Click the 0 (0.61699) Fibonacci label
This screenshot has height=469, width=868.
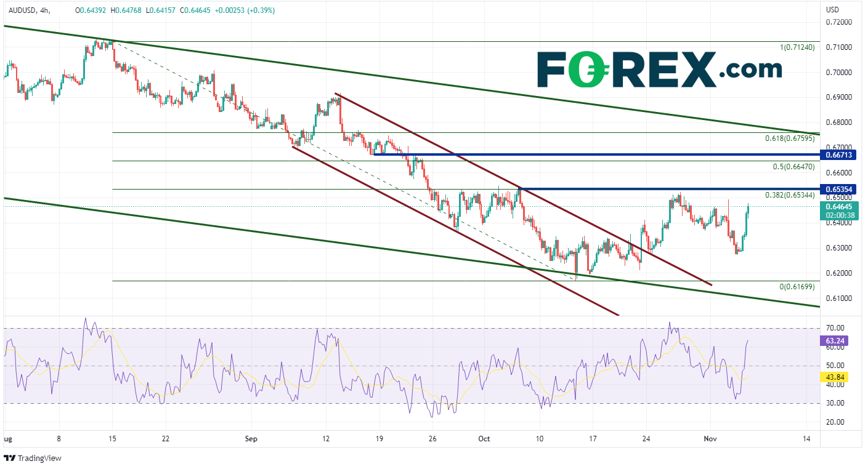[x=797, y=287]
